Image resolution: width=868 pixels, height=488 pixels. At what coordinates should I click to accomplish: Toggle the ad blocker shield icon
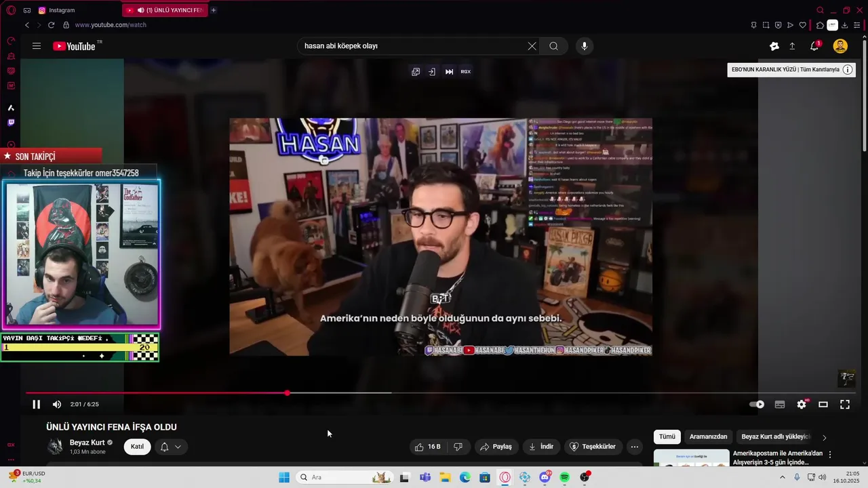[x=778, y=25]
